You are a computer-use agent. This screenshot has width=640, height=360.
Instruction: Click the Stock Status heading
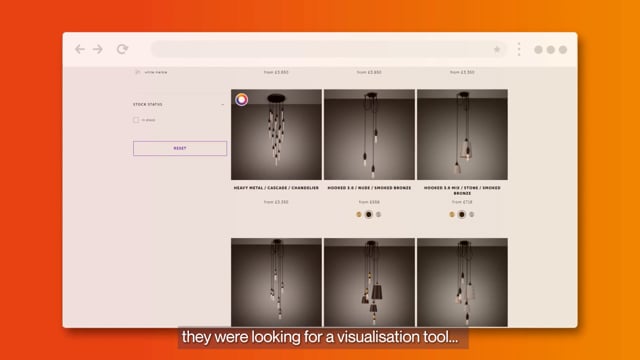[x=147, y=104]
